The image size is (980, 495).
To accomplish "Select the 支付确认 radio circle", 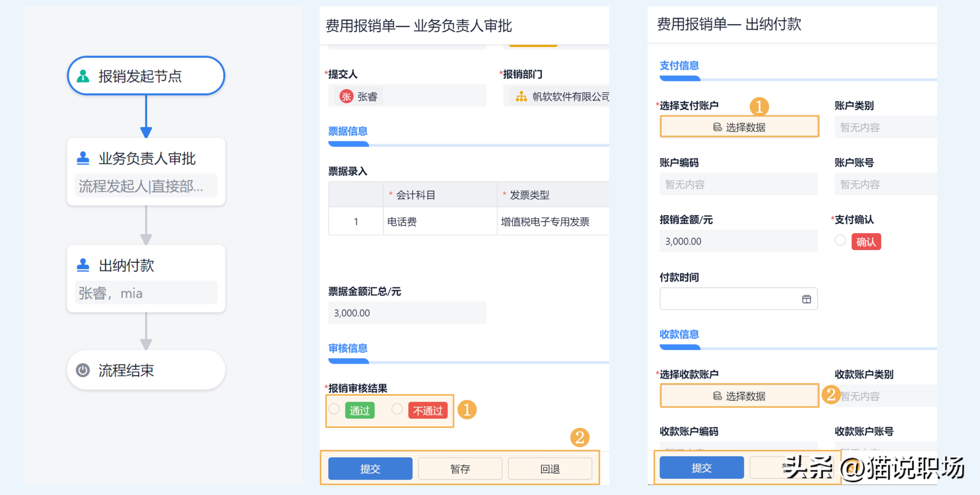I will pyautogui.click(x=840, y=241).
